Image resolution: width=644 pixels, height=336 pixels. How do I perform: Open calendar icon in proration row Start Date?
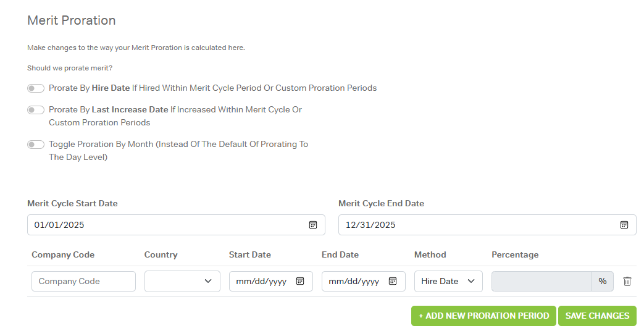click(300, 281)
